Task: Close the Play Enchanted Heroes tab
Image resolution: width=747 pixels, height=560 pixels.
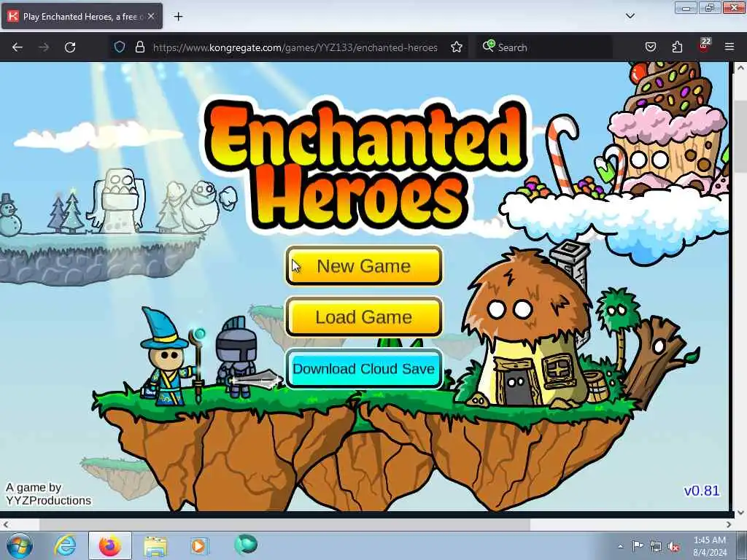Action: (151, 16)
